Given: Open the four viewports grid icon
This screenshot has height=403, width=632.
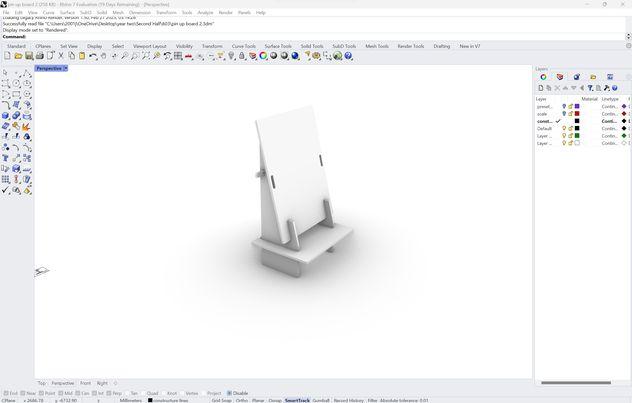Looking at the screenshot, I should [x=178, y=56].
